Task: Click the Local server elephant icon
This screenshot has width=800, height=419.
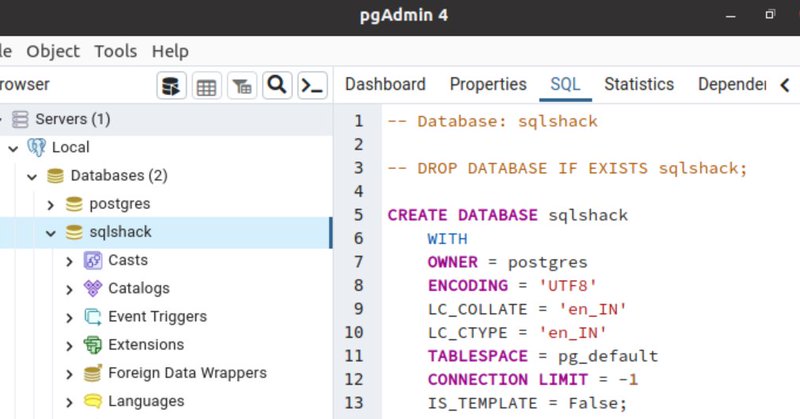Action: coord(36,147)
